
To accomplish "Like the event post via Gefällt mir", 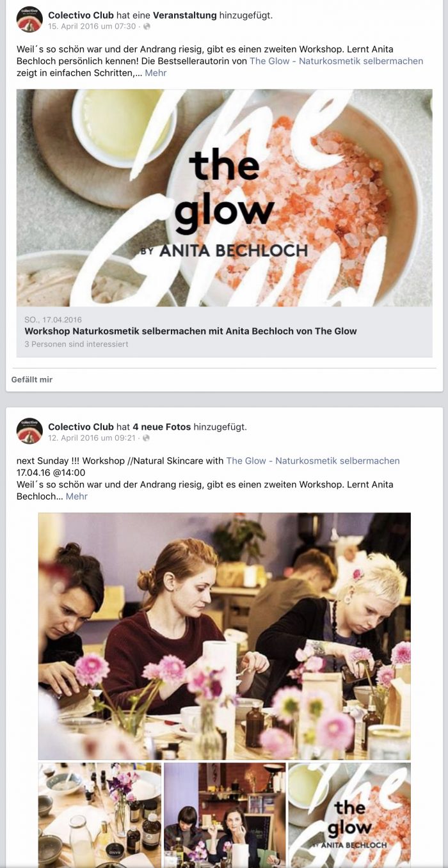I will point(32,379).
